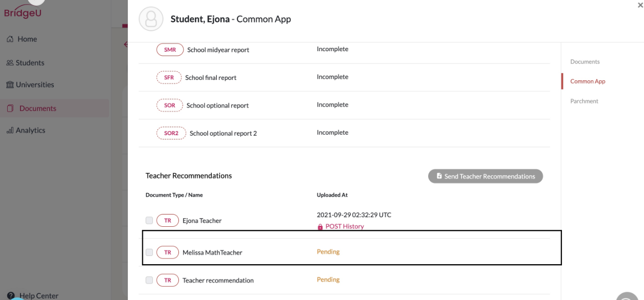Screen dimensions: 644x300
Task: Click the SOR2 badge for School optional report 2
Action: pos(171,133)
